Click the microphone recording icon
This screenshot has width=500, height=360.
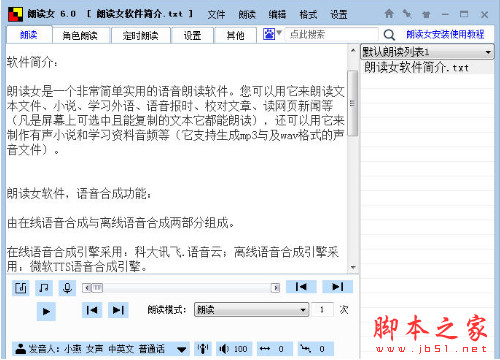[x=67, y=288]
